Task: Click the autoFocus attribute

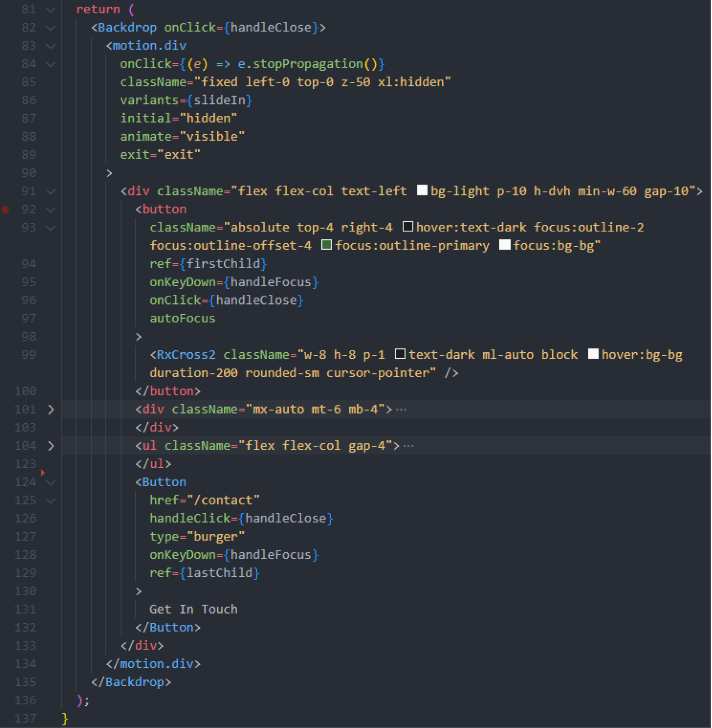Action: [182, 319]
